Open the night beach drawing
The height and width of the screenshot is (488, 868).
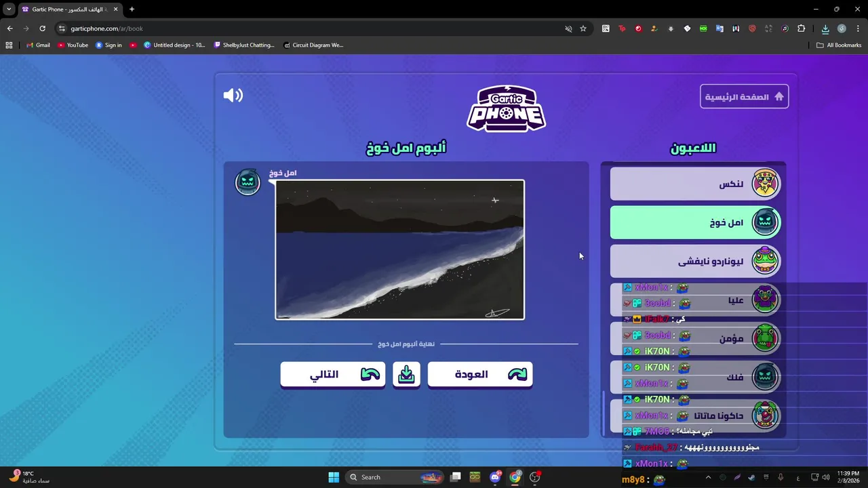point(399,249)
